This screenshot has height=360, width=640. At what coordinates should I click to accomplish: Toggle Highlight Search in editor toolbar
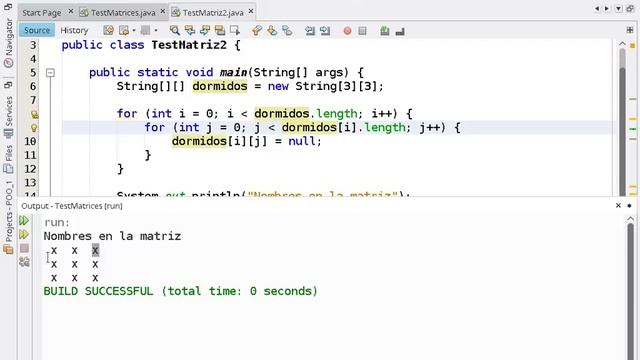(220, 30)
